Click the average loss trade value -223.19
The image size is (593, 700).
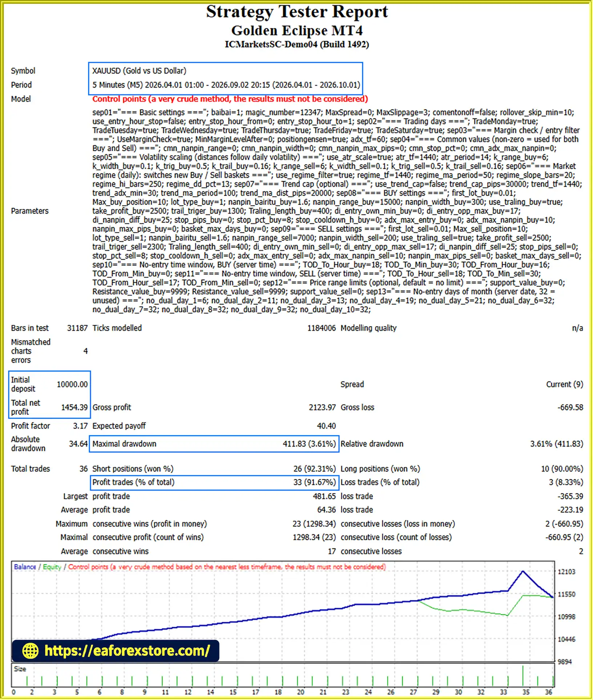tap(570, 510)
